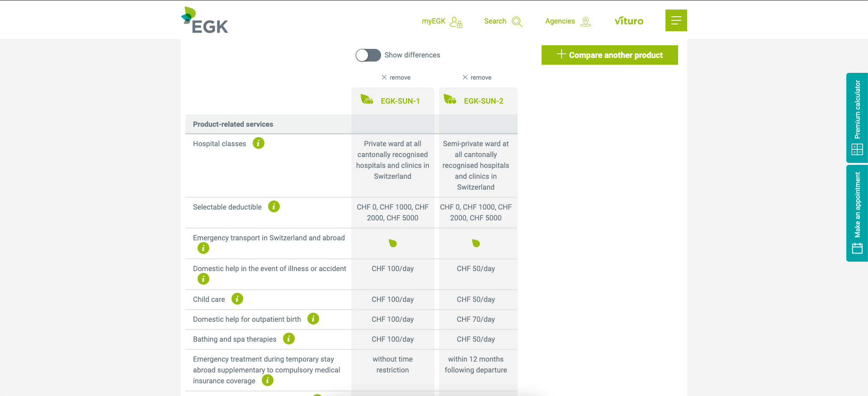Viewport: 868px width, 396px height.
Task: Click EGK-SUN-1 emergency transport leaf mark
Action: (x=392, y=243)
